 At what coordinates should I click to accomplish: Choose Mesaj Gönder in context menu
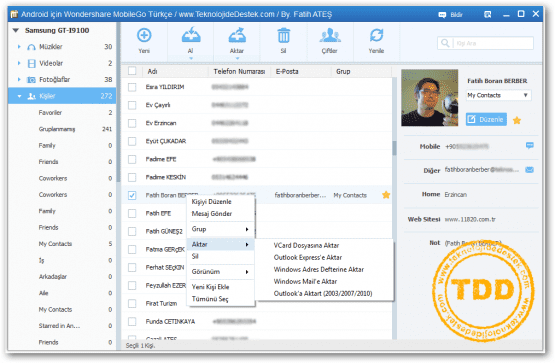(220, 214)
